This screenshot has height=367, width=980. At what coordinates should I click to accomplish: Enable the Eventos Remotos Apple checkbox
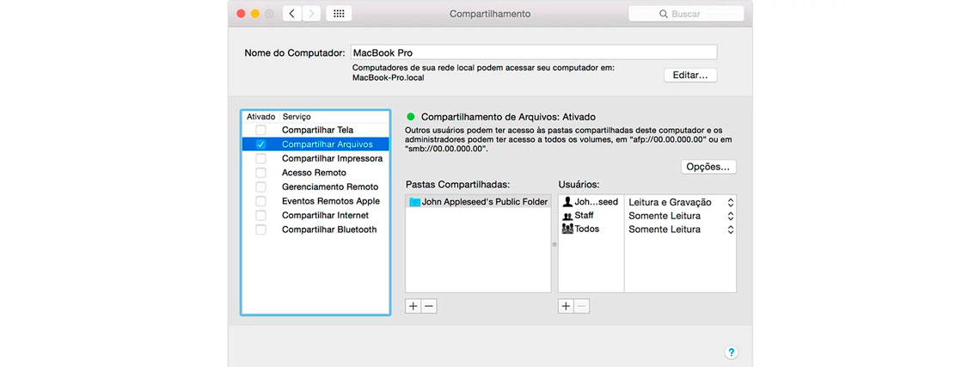pyautogui.click(x=260, y=201)
